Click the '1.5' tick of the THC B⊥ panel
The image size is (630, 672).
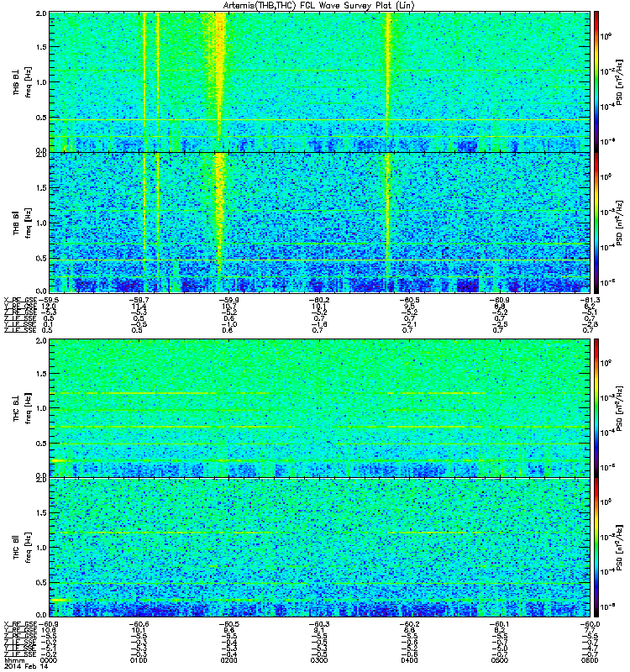tap(41, 373)
